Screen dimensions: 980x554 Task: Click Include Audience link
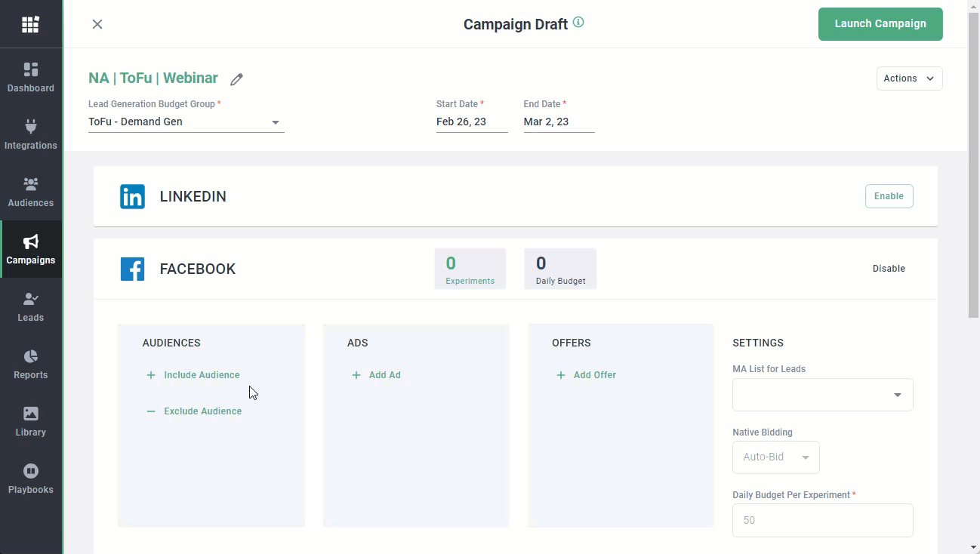point(201,375)
